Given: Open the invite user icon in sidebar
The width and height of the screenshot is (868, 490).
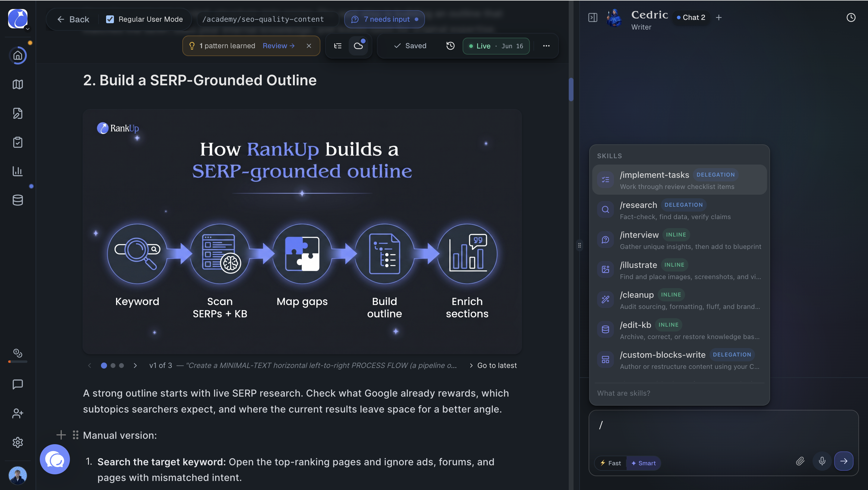Looking at the screenshot, I should pos(17,413).
